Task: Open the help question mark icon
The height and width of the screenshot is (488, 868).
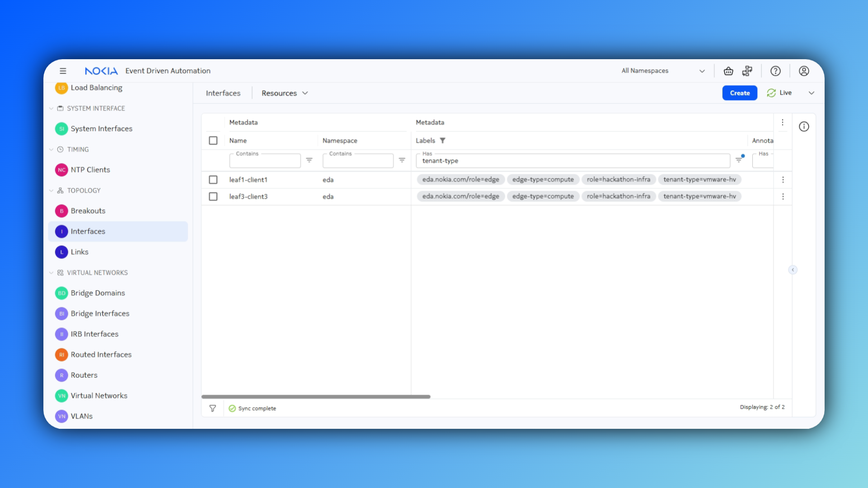Action: click(775, 71)
